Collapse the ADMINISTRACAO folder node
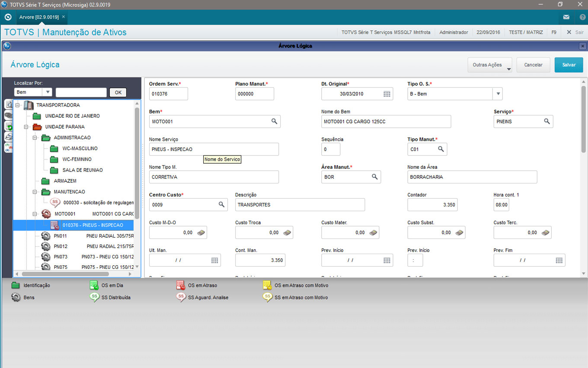Viewport: 588px width, 368px height. click(x=35, y=138)
